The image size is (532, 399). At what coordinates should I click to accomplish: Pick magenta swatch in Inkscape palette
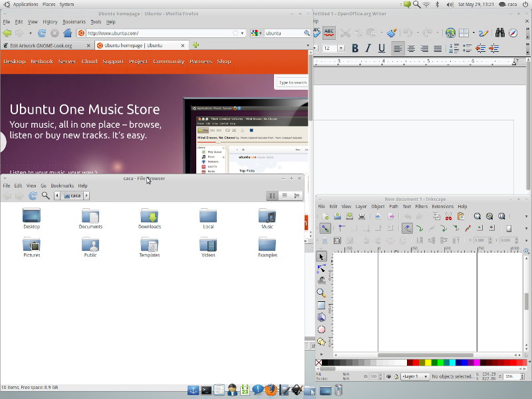pos(477,362)
